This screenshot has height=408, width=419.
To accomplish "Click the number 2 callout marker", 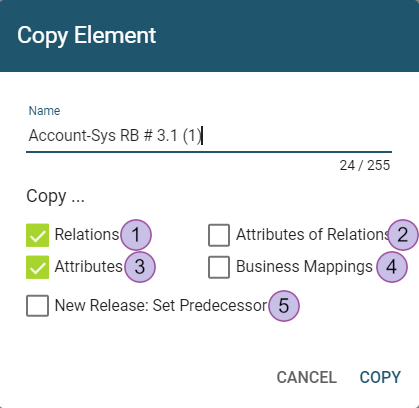I will [x=403, y=235].
